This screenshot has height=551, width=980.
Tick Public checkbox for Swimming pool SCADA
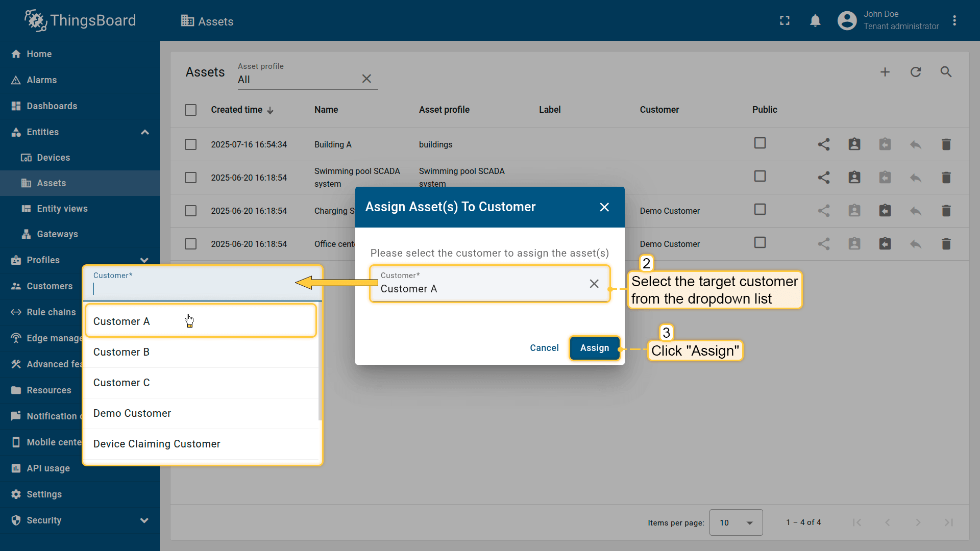(x=760, y=177)
